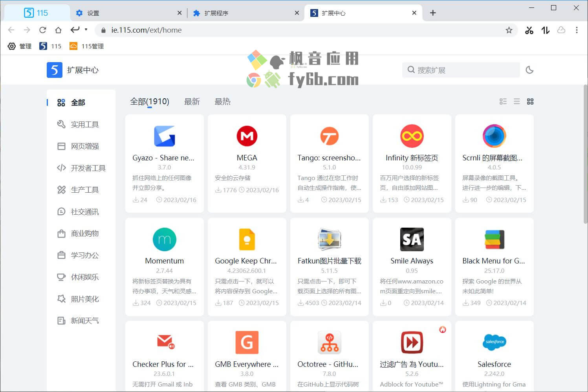
Task: Bookmark this page with the star icon
Action: (x=509, y=30)
